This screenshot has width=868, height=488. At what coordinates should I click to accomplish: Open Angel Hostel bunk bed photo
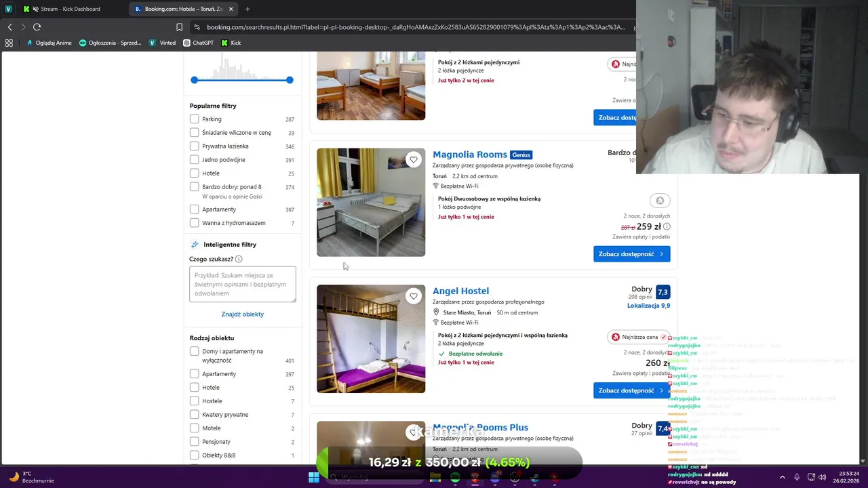coord(371,339)
